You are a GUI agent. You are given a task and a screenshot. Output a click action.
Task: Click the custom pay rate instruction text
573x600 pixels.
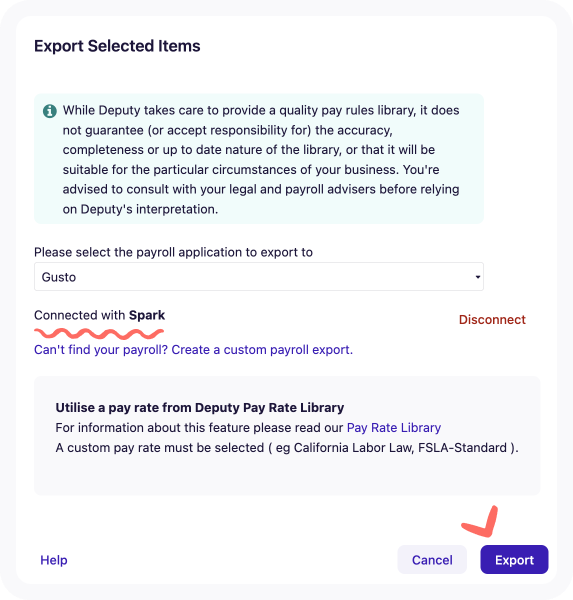click(287, 448)
